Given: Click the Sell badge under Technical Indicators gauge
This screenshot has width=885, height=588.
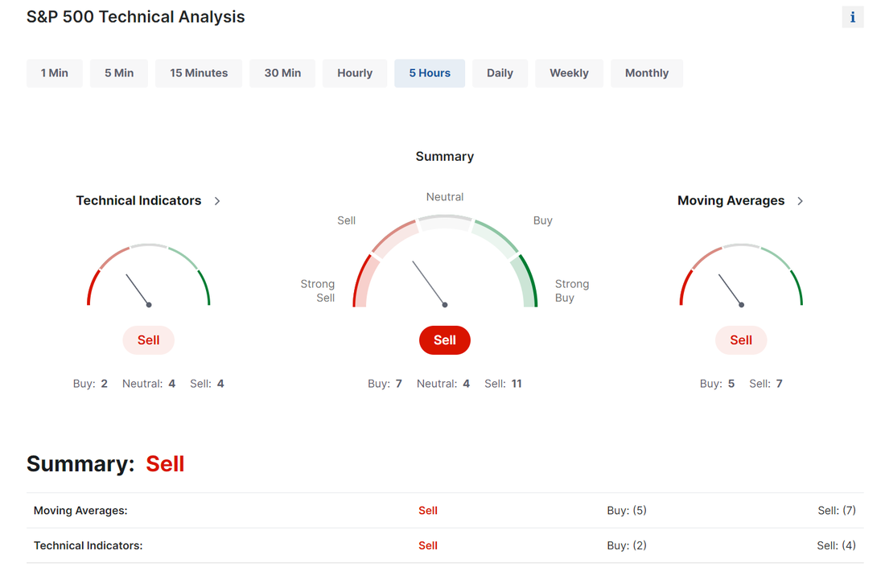Looking at the screenshot, I should coord(149,339).
